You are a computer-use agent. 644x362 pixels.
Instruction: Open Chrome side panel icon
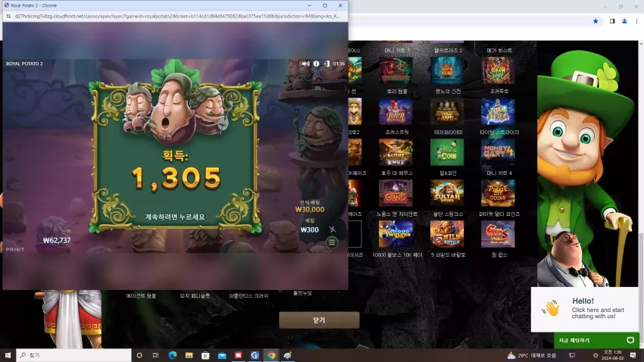[x=612, y=21]
